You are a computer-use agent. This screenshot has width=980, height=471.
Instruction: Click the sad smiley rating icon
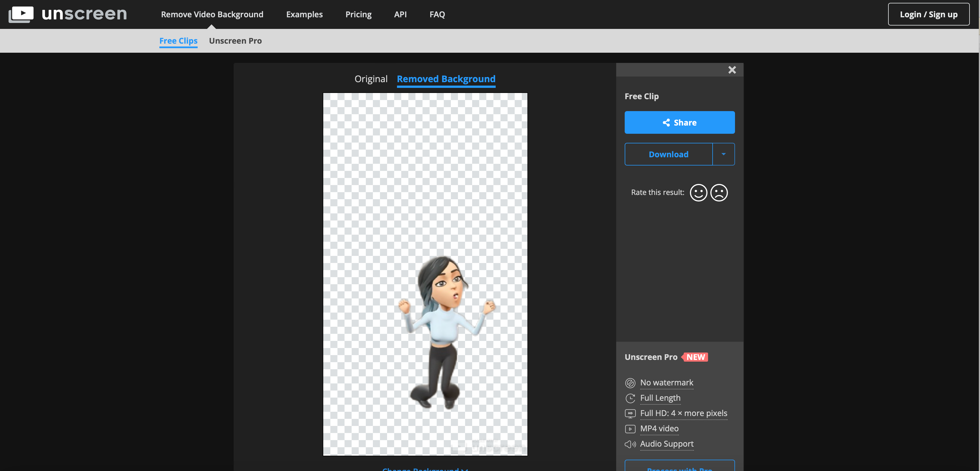click(719, 192)
